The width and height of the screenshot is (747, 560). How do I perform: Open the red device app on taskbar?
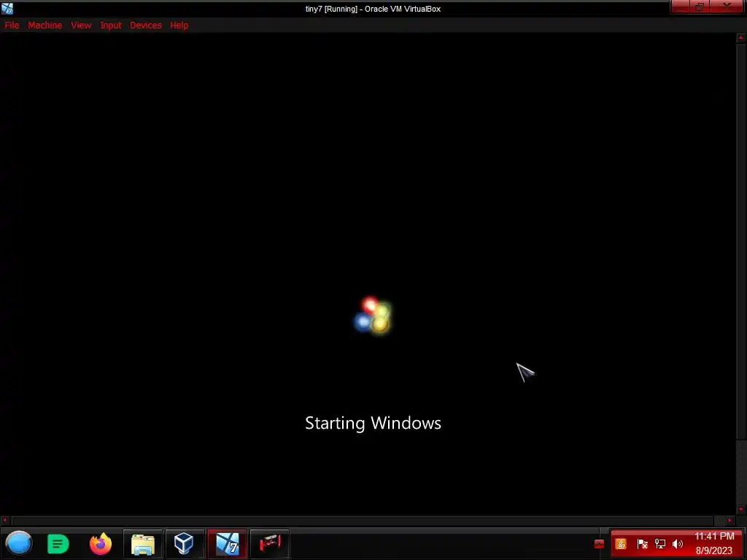270,544
